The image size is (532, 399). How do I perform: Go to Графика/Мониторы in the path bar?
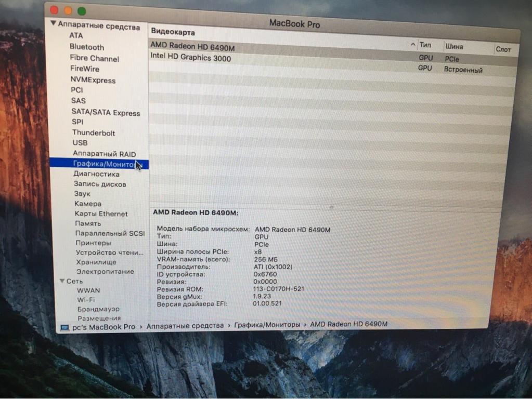pos(267,325)
